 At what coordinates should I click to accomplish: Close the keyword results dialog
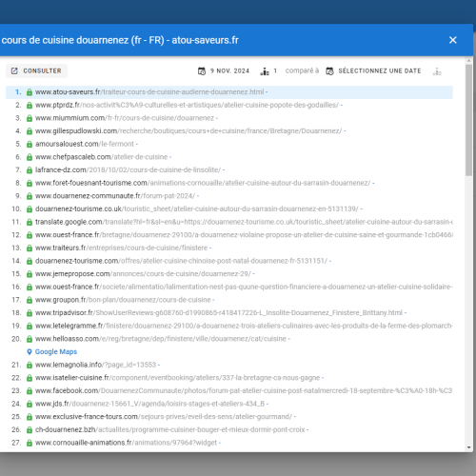tap(453, 40)
